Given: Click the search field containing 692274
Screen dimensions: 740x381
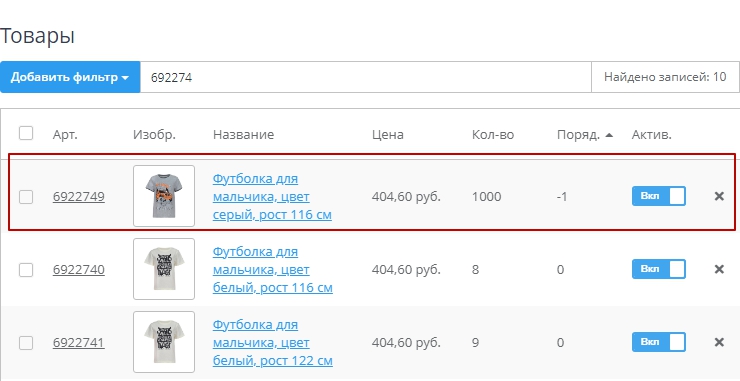Looking at the screenshot, I should [366, 77].
